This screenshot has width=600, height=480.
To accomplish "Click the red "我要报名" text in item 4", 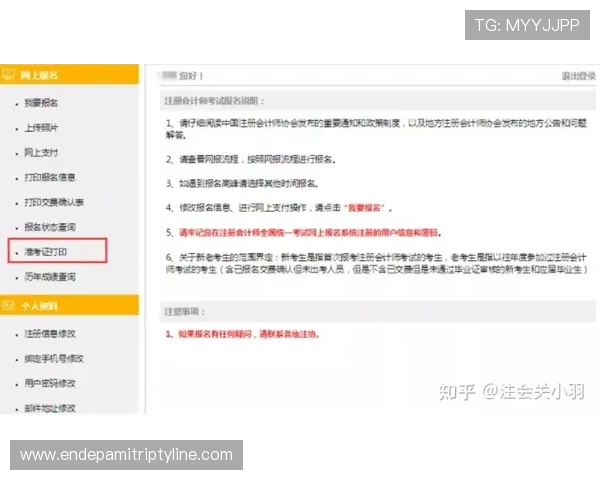I will pos(364,208).
